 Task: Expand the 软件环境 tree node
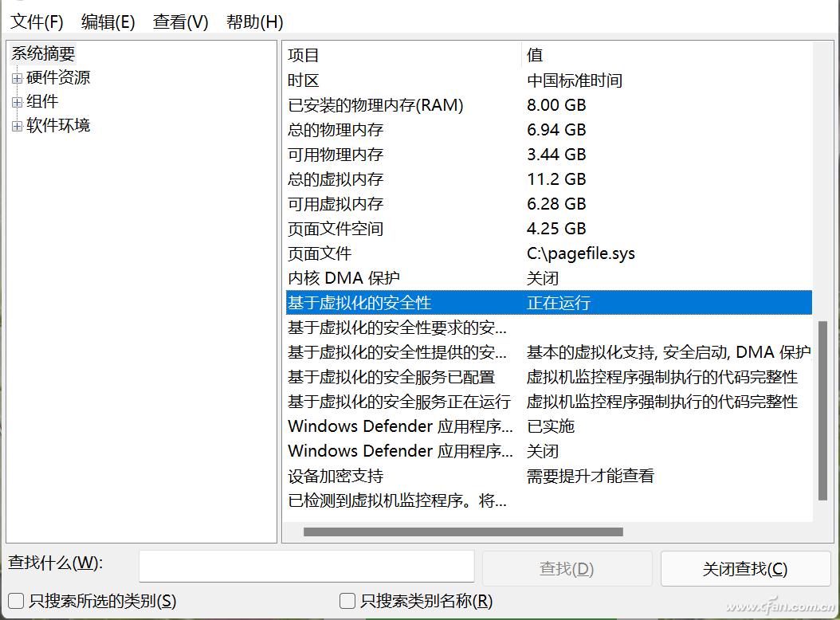click(x=17, y=125)
